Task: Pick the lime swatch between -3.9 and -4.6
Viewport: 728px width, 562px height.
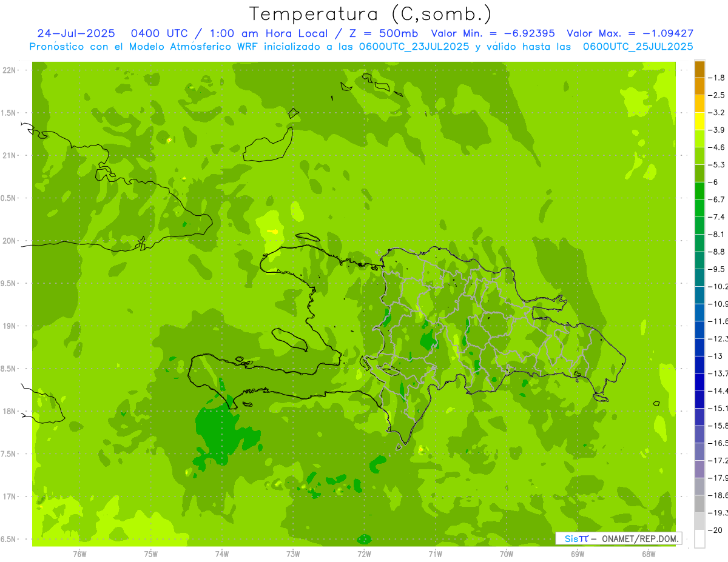Action: pos(699,138)
